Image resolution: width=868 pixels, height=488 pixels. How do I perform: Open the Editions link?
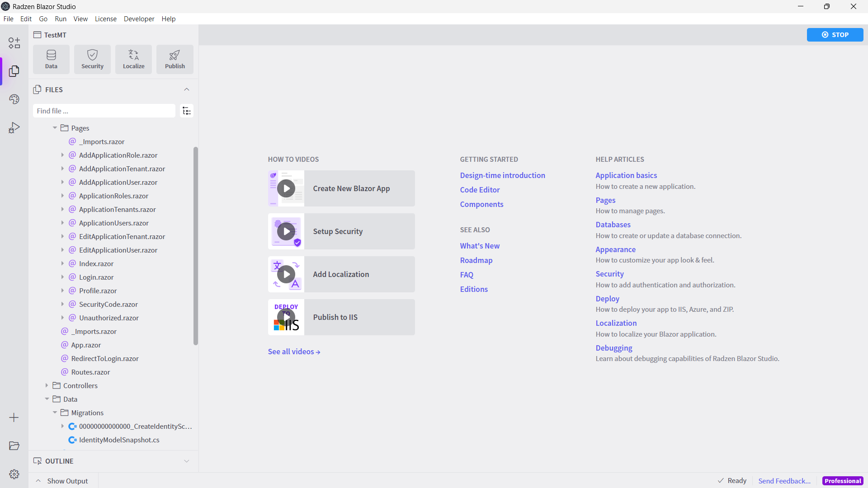click(x=474, y=289)
